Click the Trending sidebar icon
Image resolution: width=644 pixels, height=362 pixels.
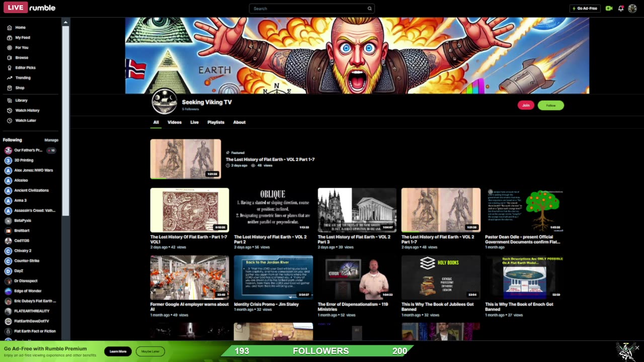9,78
